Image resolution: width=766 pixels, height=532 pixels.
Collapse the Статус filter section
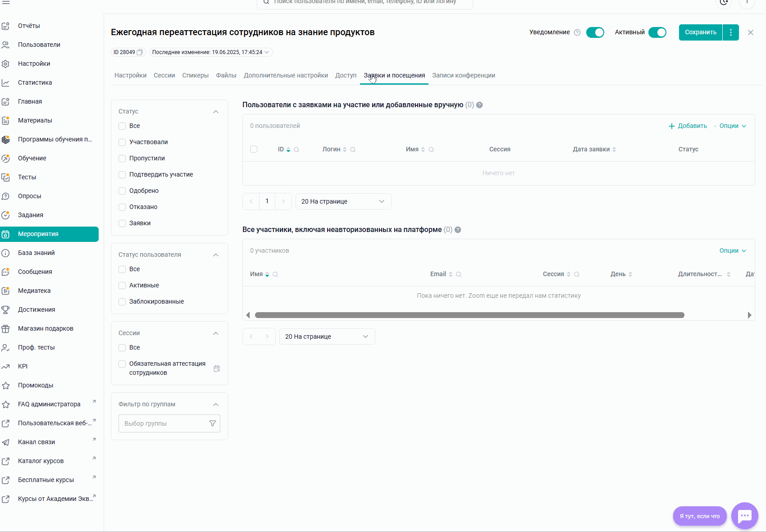coord(216,112)
